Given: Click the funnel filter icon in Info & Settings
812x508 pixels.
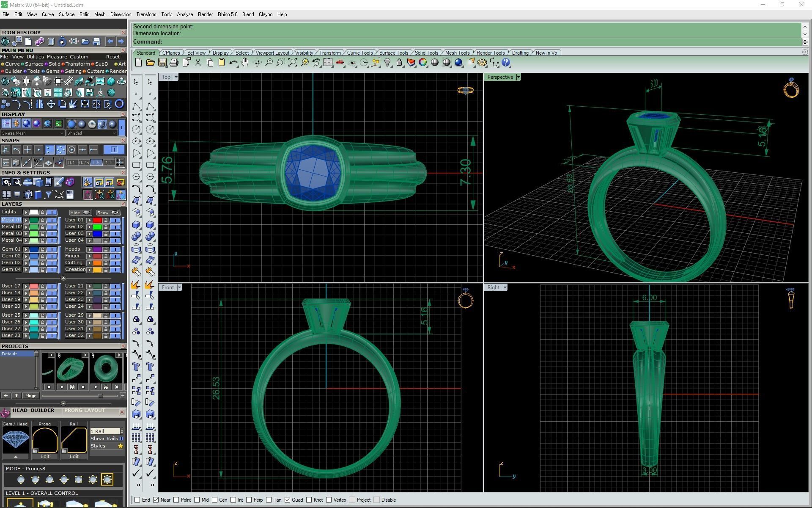Looking at the screenshot, I should [x=48, y=195].
